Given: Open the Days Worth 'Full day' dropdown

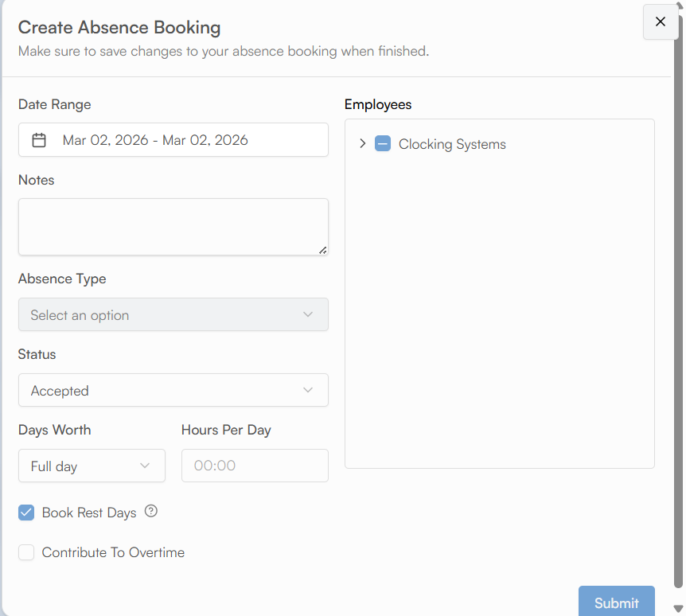Looking at the screenshot, I should (x=92, y=466).
